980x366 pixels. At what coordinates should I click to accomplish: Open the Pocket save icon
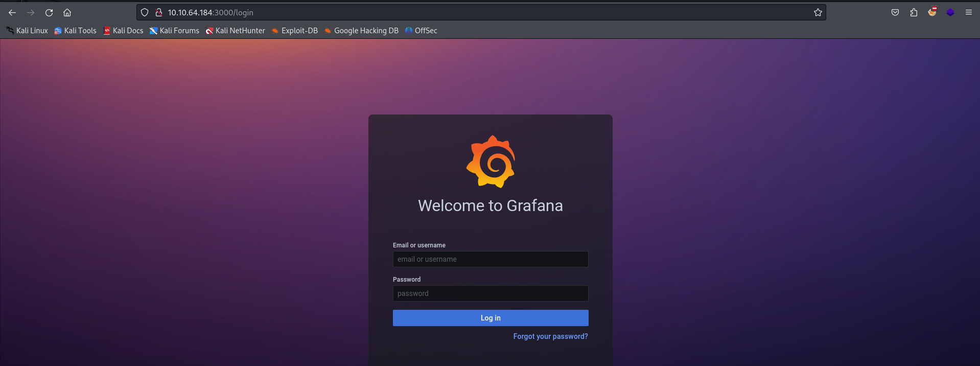tap(895, 13)
